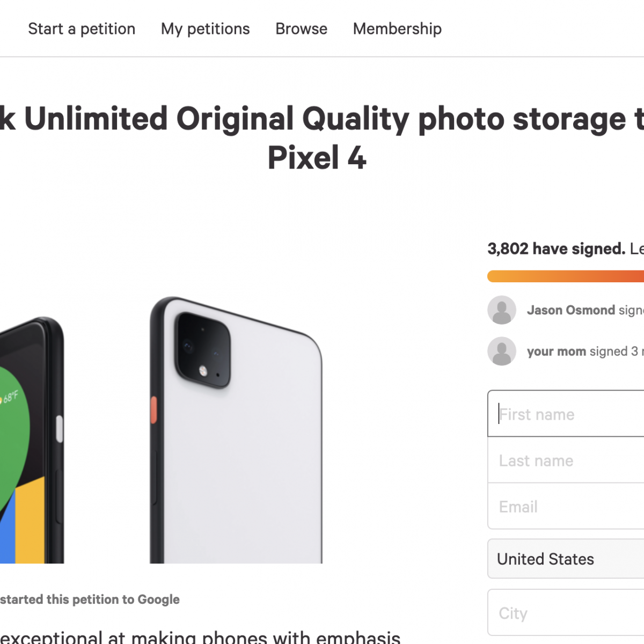Click the Jason Osmond signer name
This screenshot has width=644, height=644.
(571, 310)
